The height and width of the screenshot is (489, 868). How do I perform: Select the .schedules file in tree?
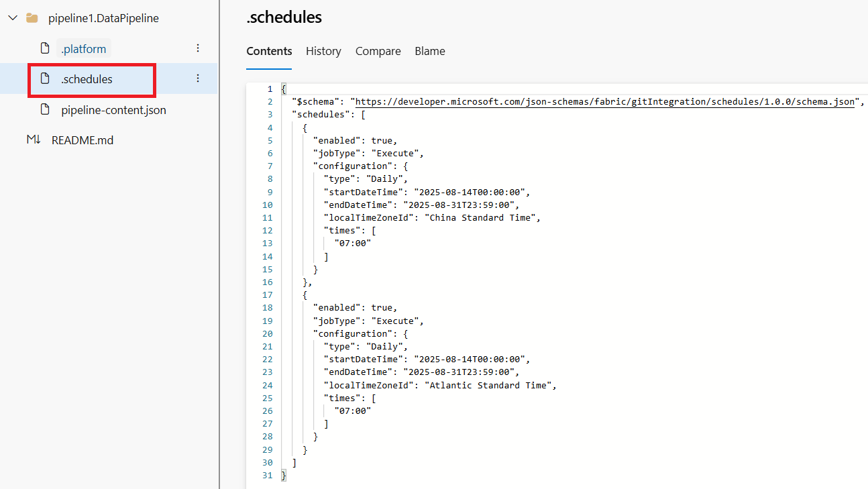(87, 79)
